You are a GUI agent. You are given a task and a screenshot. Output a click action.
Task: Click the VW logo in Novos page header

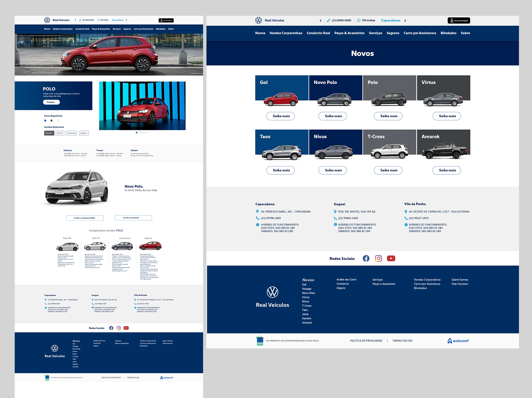point(259,20)
